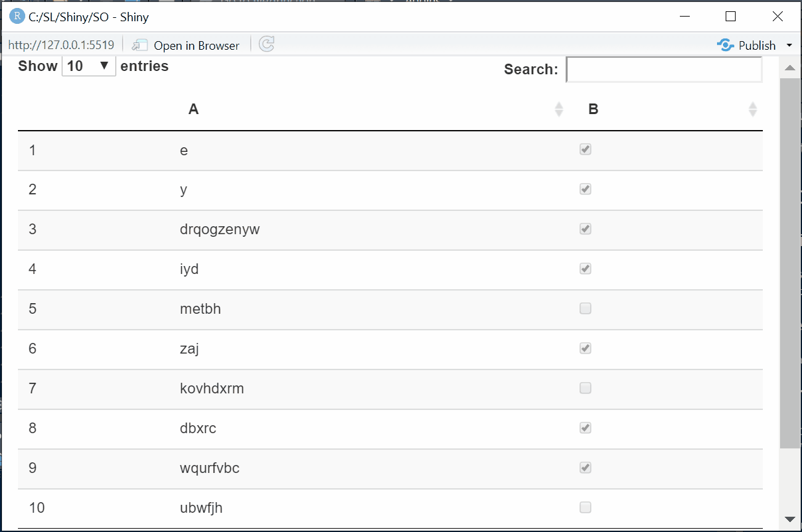The width and height of the screenshot is (802, 532).
Task: Click the scrollbar down arrow
Action: [x=790, y=519]
